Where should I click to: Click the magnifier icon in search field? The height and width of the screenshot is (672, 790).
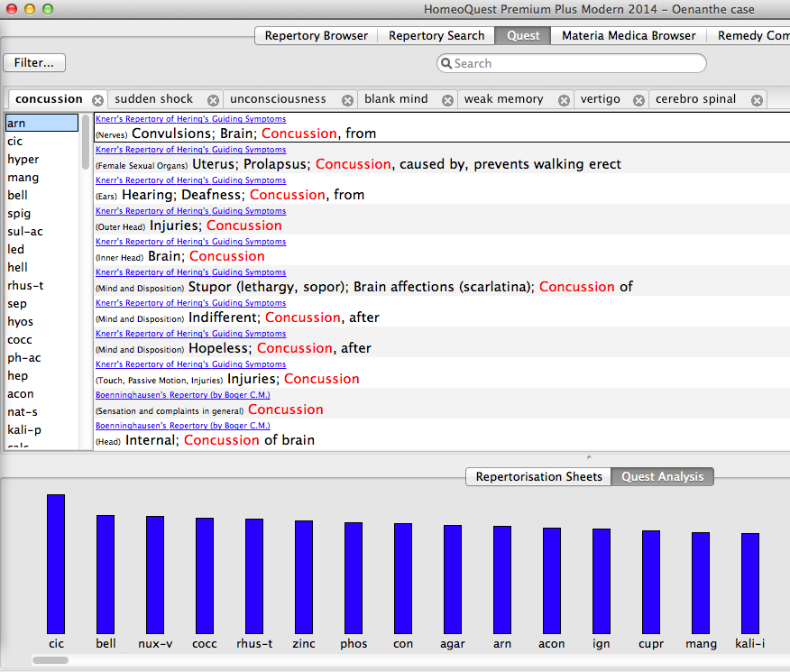[x=446, y=64]
